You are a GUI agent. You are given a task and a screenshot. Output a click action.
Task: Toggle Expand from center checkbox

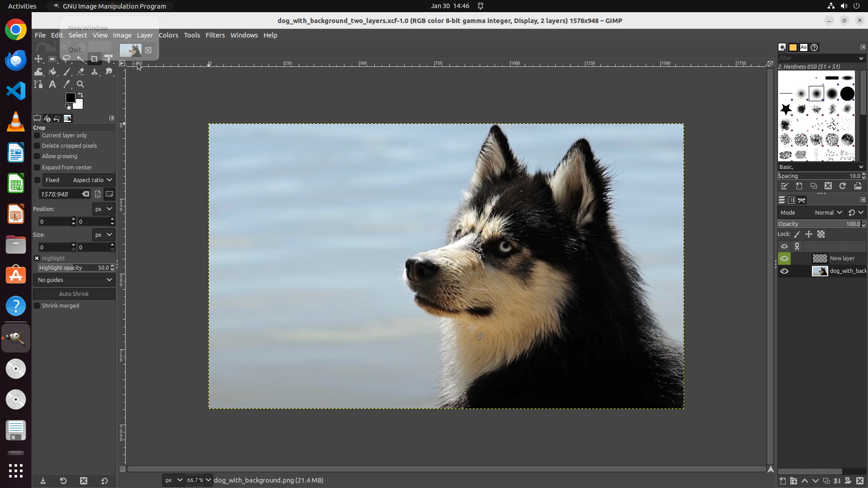[38, 168]
